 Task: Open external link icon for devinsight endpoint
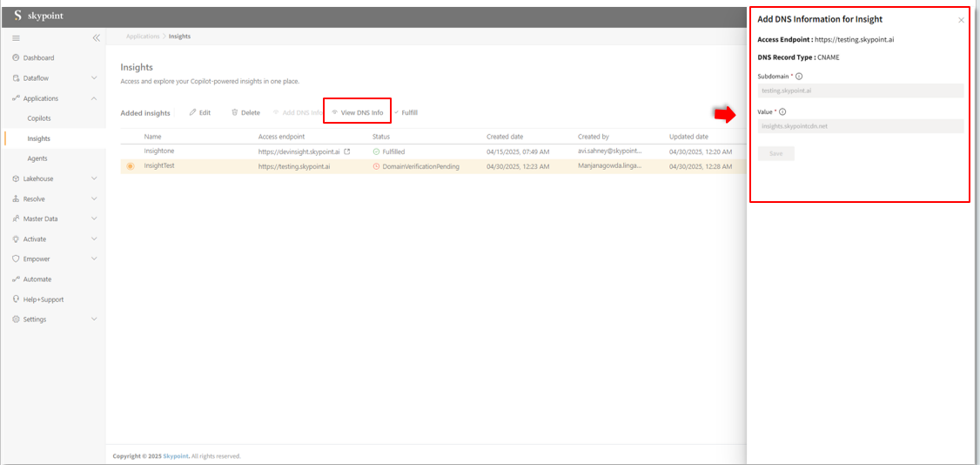(347, 152)
